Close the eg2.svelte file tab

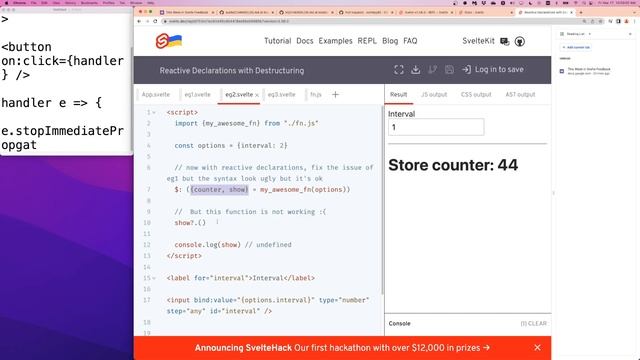[257, 95]
